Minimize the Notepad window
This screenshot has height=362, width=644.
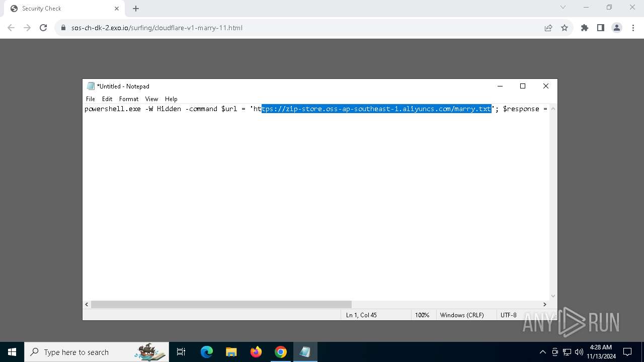pos(500,86)
